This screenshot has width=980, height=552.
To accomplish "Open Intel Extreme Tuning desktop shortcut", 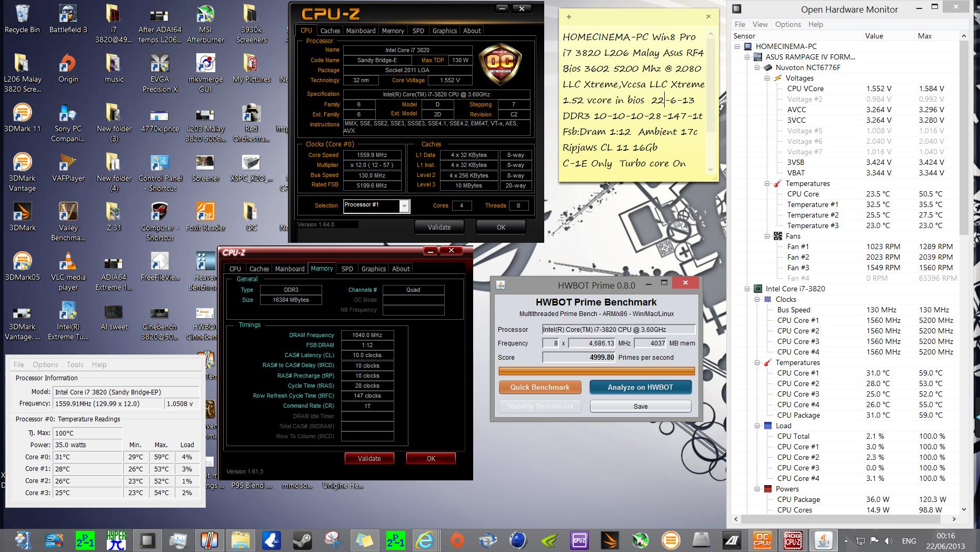I will click(68, 321).
